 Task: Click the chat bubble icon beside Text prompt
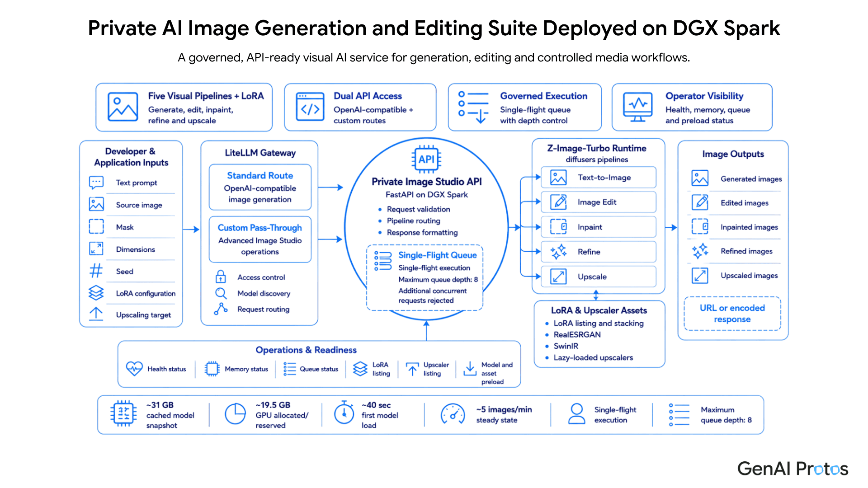pos(96,183)
